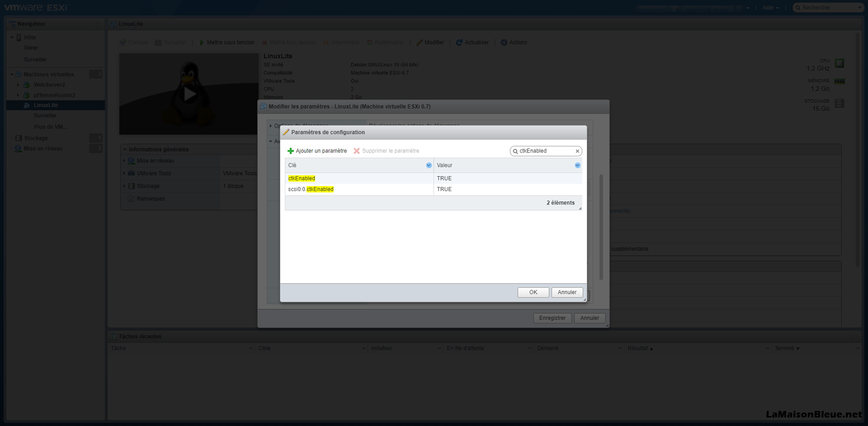
Task: Collapse the Informations générales panel
Action: point(125,150)
